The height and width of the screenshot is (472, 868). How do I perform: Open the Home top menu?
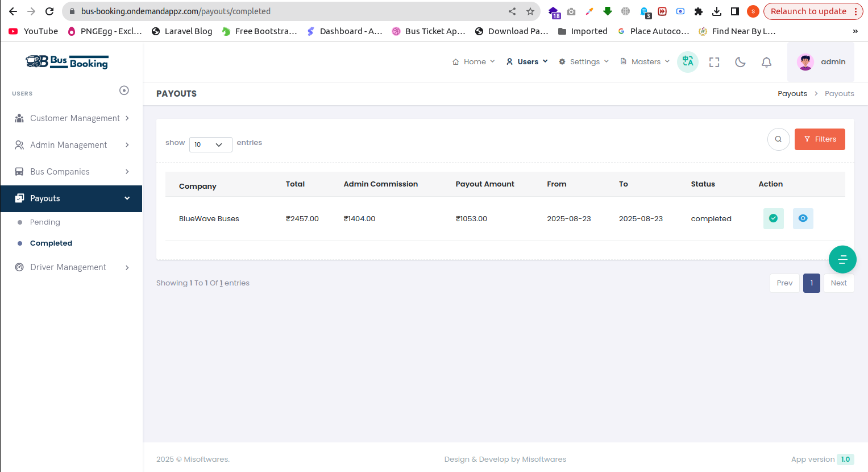pos(474,62)
